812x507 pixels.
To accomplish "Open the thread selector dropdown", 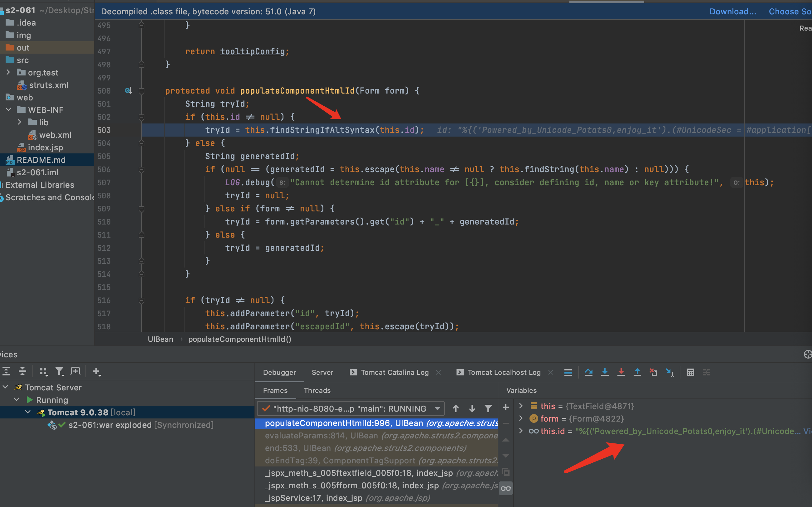I will coord(351,408).
